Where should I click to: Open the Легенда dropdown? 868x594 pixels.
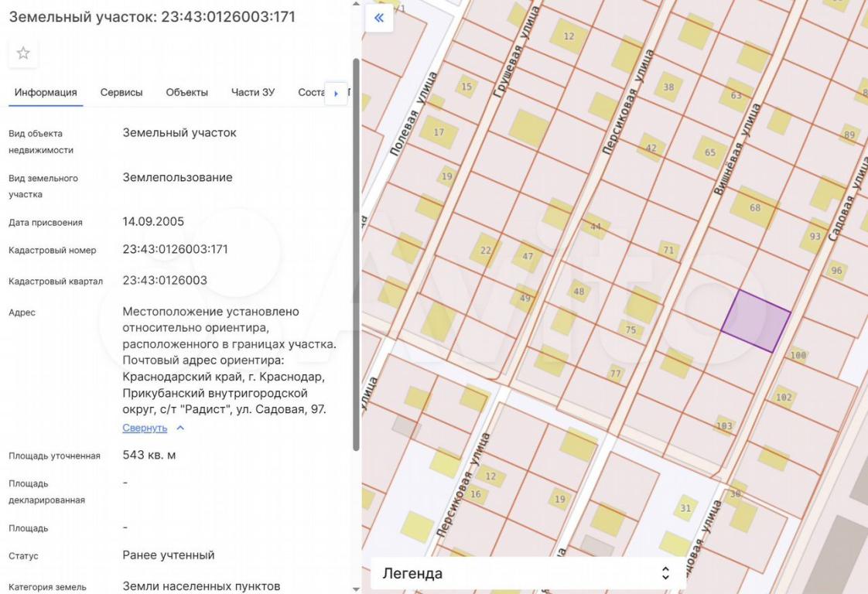coord(528,573)
